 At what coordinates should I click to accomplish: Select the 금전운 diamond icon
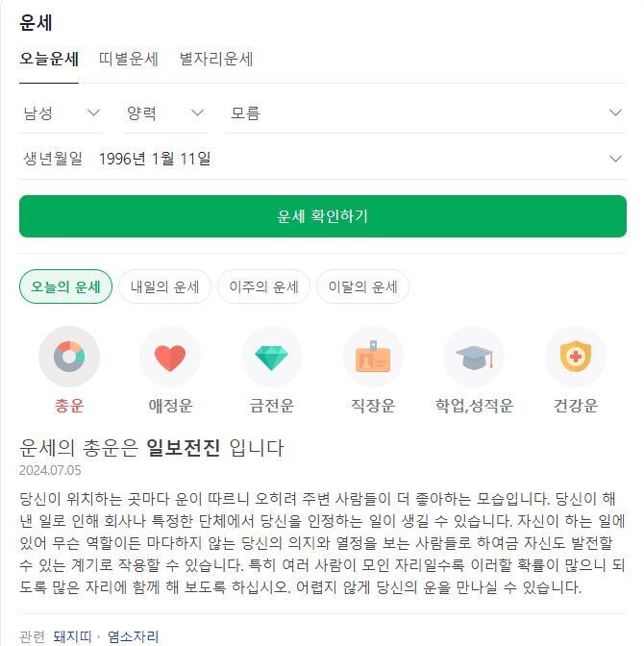coord(271,357)
